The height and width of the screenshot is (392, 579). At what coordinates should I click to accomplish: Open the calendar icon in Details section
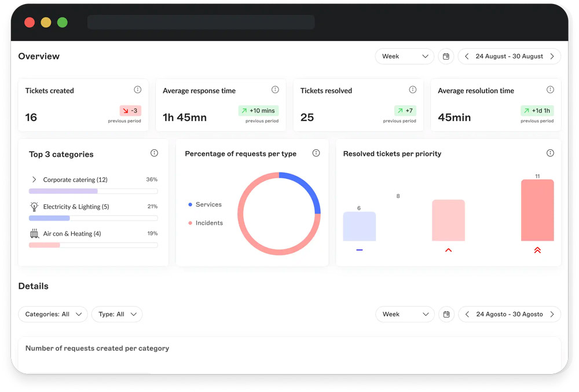[x=446, y=314]
